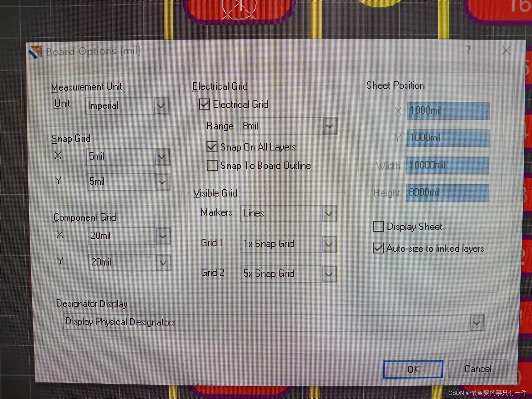This screenshot has height=399, width=532.
Task: Open the Visible Grid Markers dropdown
Action: [329, 213]
